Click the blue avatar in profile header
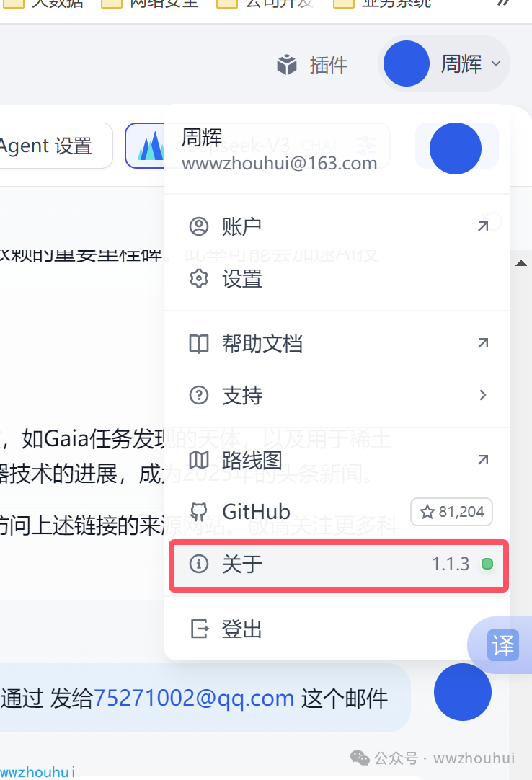The height and width of the screenshot is (780, 532). (456, 149)
